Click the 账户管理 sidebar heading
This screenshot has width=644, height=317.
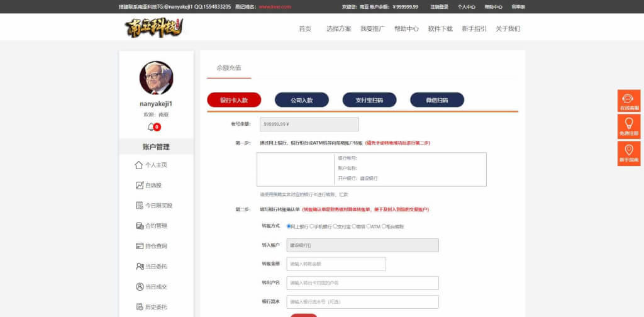coord(156,147)
